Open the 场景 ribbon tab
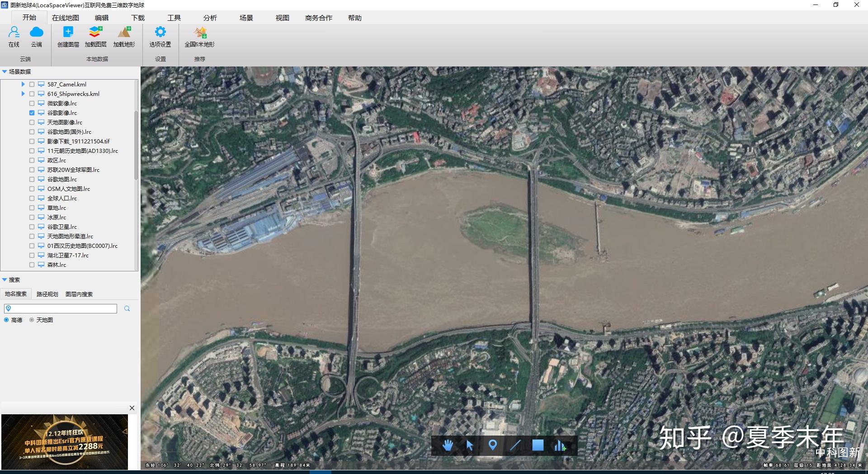The image size is (868, 474). pyautogui.click(x=246, y=18)
